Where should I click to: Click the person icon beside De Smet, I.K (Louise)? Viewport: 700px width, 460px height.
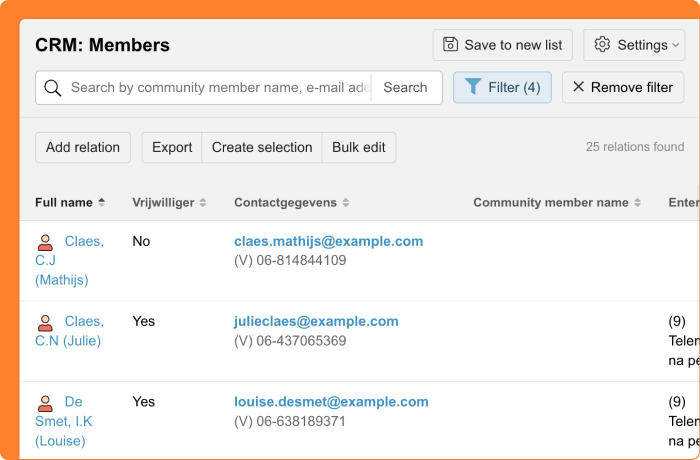tap(45, 402)
